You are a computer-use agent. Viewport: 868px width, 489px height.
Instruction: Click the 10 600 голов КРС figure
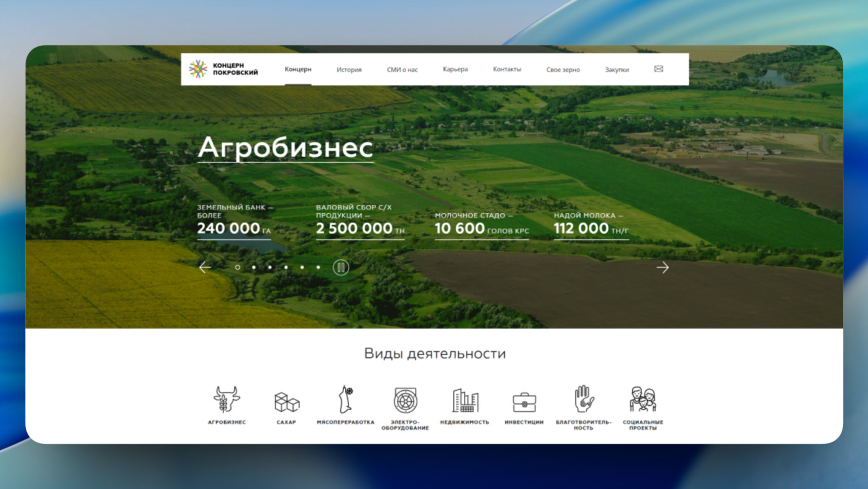tap(482, 229)
